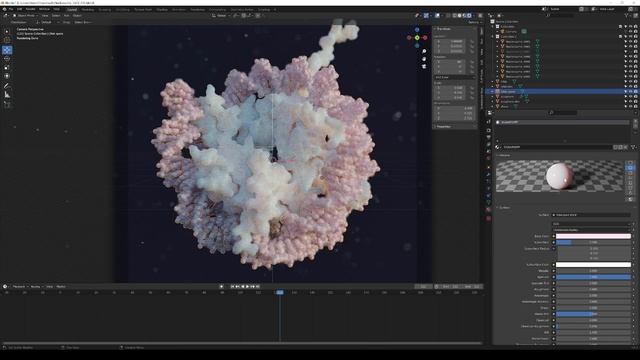Open the File menu
640x360 pixels.
coord(11,9)
